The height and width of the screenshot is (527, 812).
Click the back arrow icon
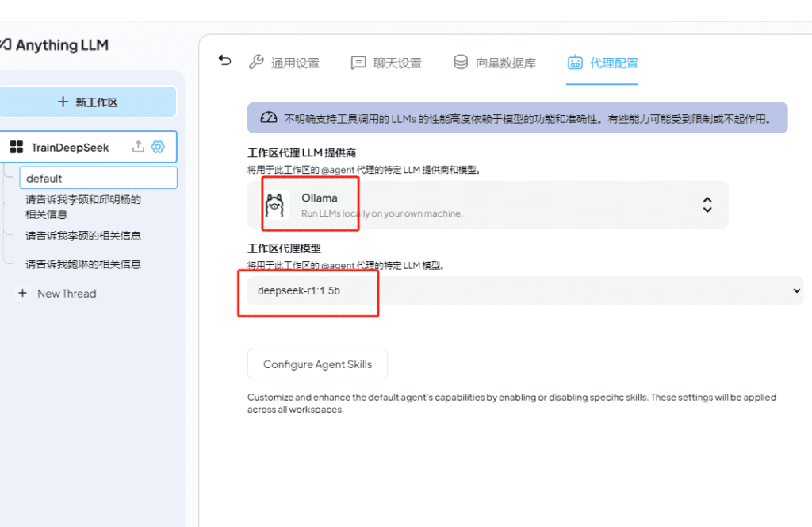coord(225,61)
